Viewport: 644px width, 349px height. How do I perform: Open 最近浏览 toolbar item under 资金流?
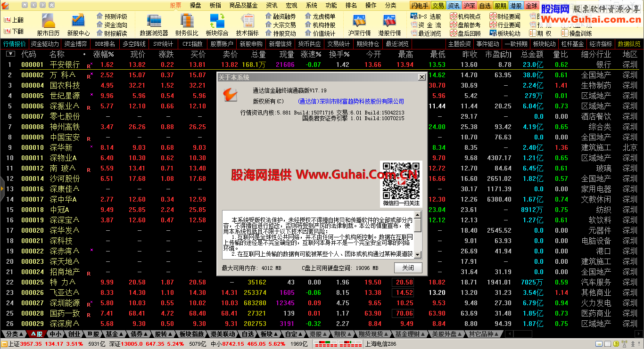coord(426,33)
